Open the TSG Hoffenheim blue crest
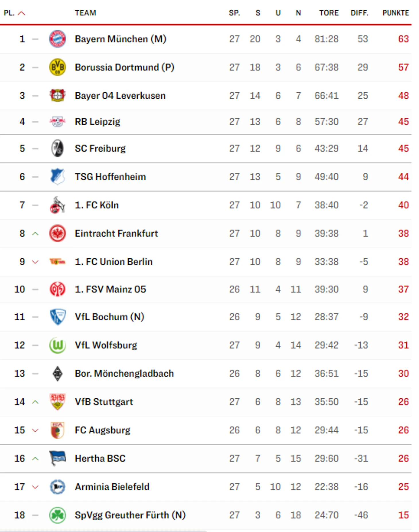The height and width of the screenshot is (532, 419). tap(57, 176)
